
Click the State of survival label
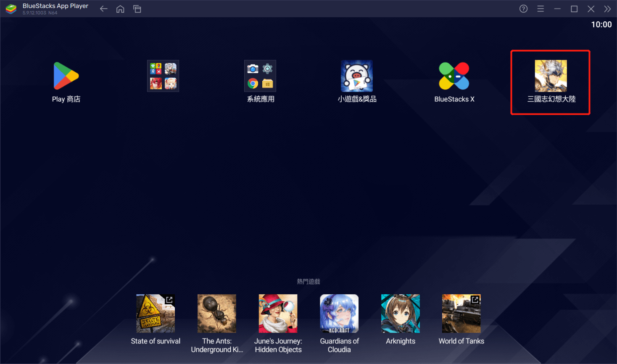pyautogui.click(x=156, y=341)
